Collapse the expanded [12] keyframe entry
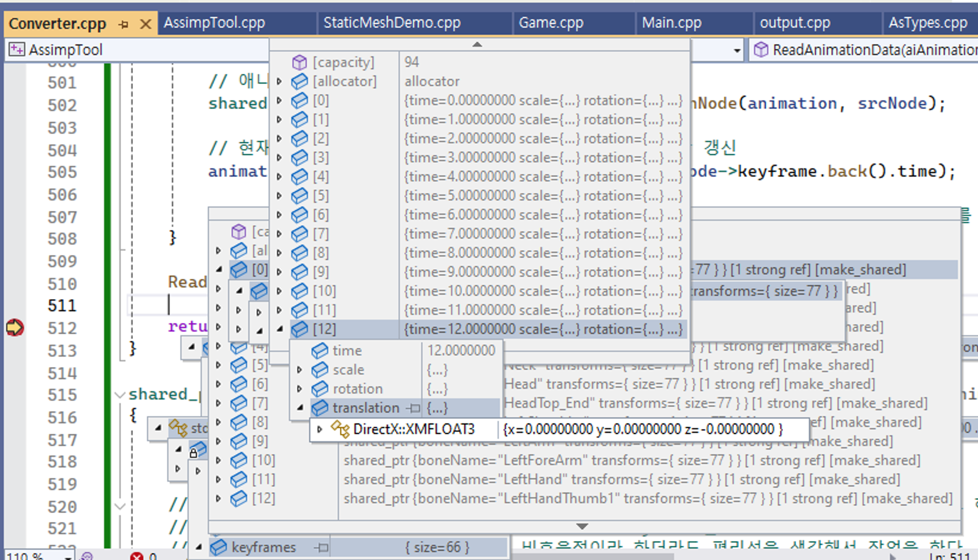Image resolution: width=978 pixels, height=560 pixels. (279, 329)
